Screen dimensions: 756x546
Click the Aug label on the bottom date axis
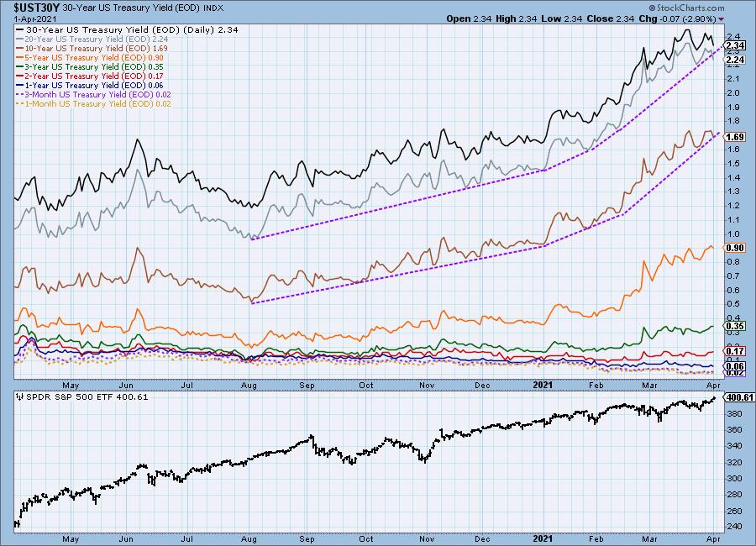(x=249, y=538)
